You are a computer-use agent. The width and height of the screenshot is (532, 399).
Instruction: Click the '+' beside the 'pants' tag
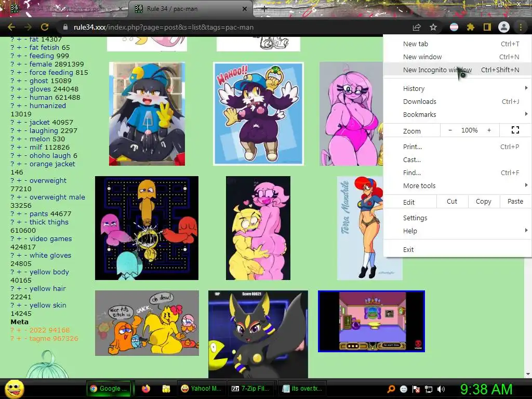19,214
